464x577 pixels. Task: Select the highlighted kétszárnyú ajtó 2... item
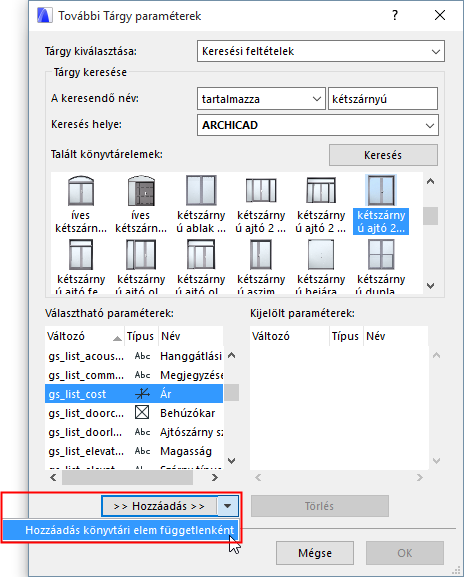381,205
